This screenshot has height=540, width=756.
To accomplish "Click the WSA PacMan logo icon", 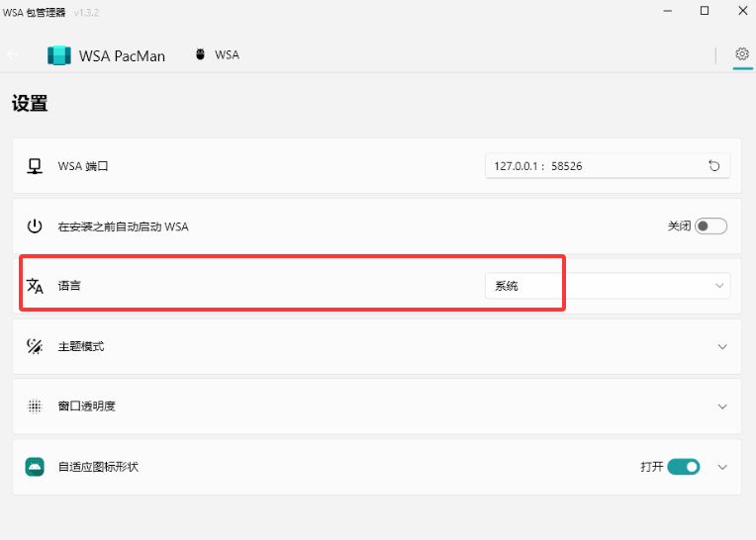I will (59, 55).
